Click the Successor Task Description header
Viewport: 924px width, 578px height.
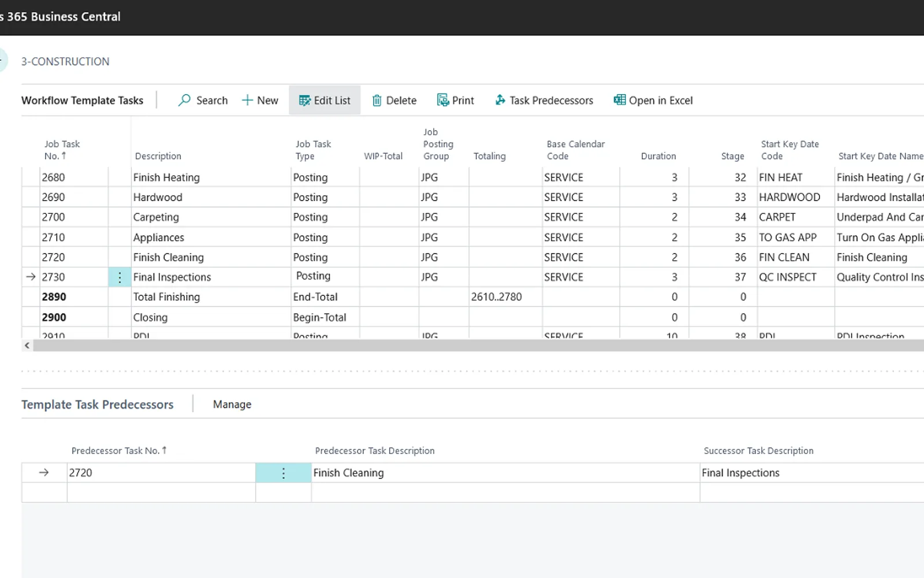pyautogui.click(x=758, y=451)
